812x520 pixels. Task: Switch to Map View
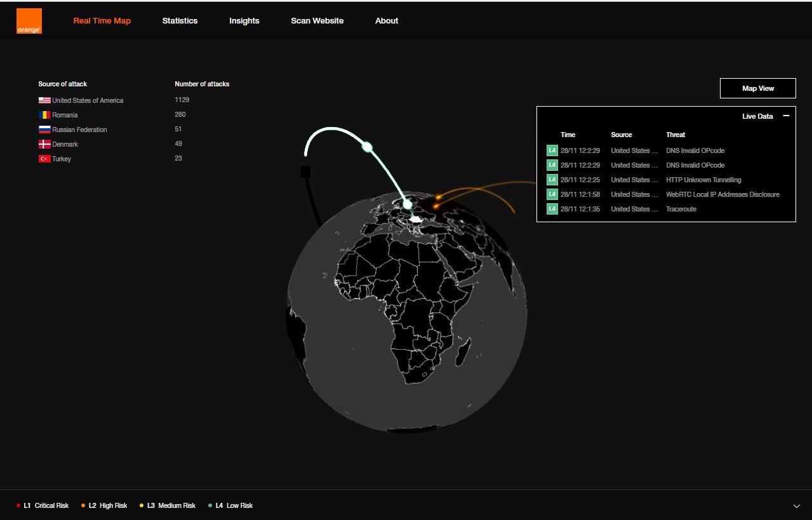coord(757,88)
